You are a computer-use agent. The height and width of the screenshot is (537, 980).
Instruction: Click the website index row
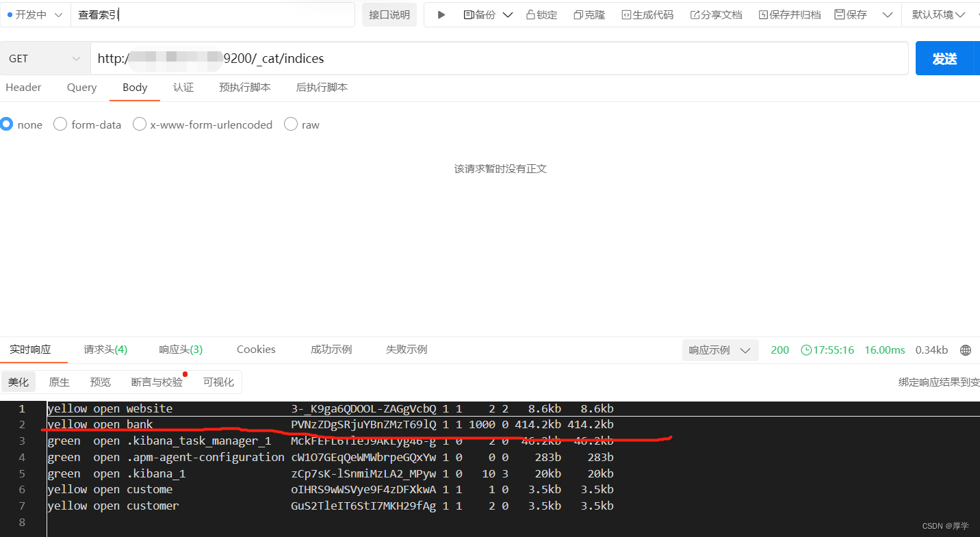[331, 408]
